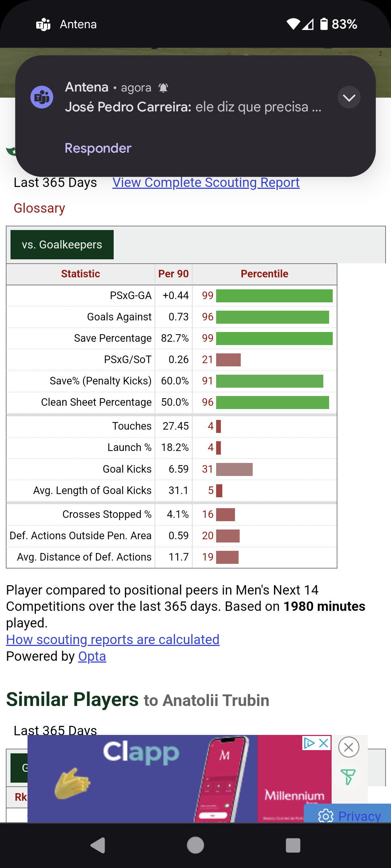Tap the green Freestar logo icon

[x=348, y=777]
